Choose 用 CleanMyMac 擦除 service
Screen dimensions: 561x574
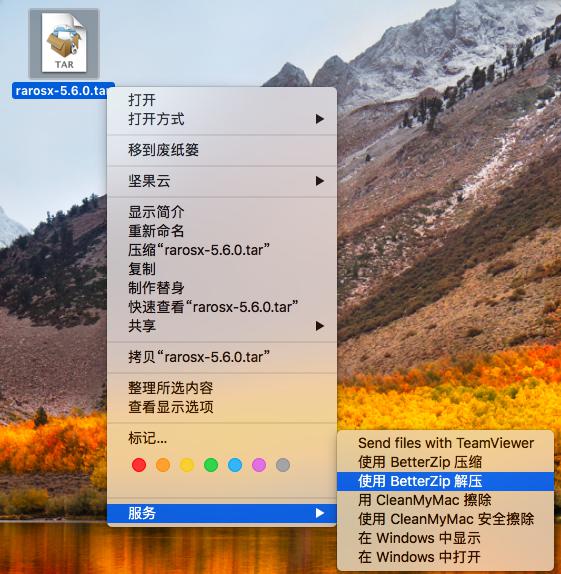click(x=445, y=500)
